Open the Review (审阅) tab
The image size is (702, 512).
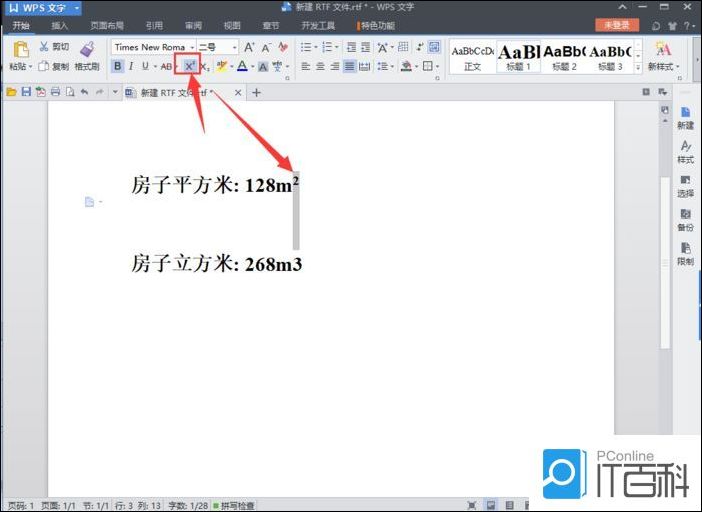[x=193, y=26]
